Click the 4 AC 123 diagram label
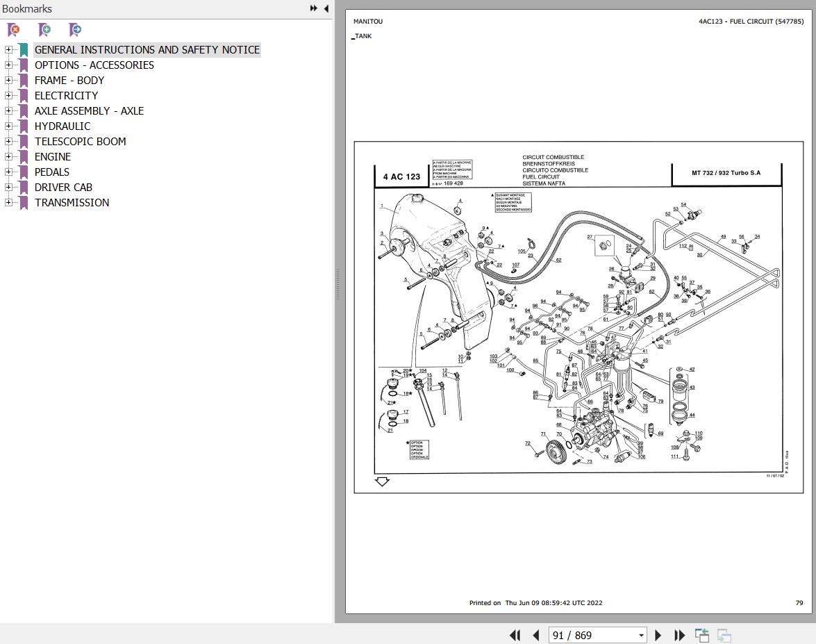The height and width of the screenshot is (644, 816). (401, 176)
